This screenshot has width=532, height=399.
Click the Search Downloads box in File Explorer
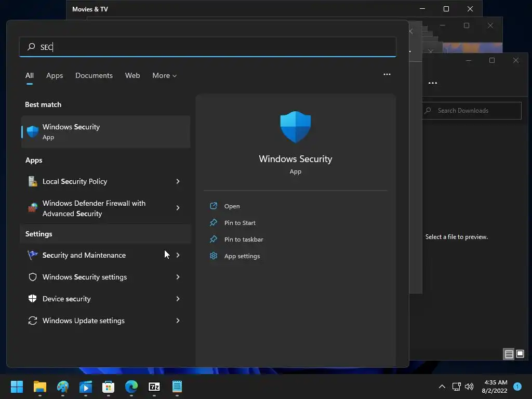(472, 111)
